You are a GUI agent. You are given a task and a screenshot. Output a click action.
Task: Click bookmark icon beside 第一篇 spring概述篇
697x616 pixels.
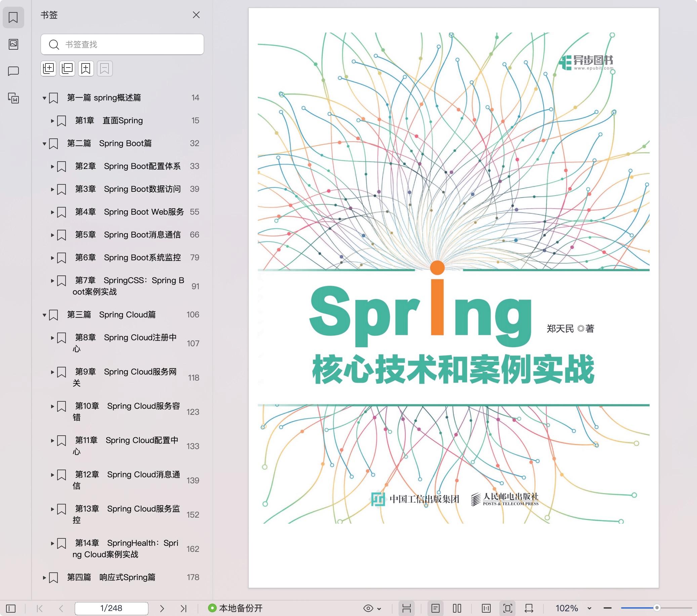pos(53,98)
